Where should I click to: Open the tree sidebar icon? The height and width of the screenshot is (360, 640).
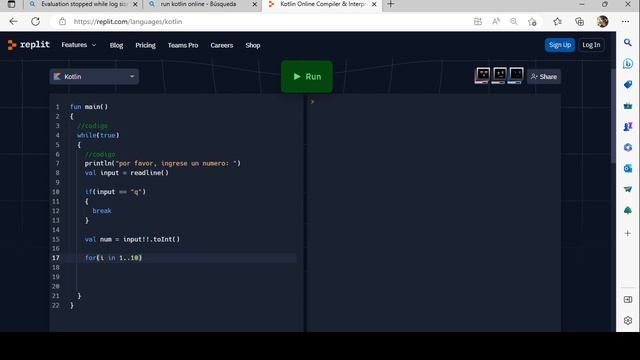[x=628, y=210]
